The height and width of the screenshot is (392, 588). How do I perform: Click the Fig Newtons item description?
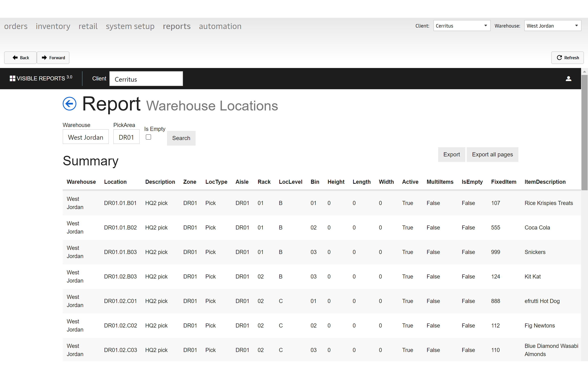[539, 325]
